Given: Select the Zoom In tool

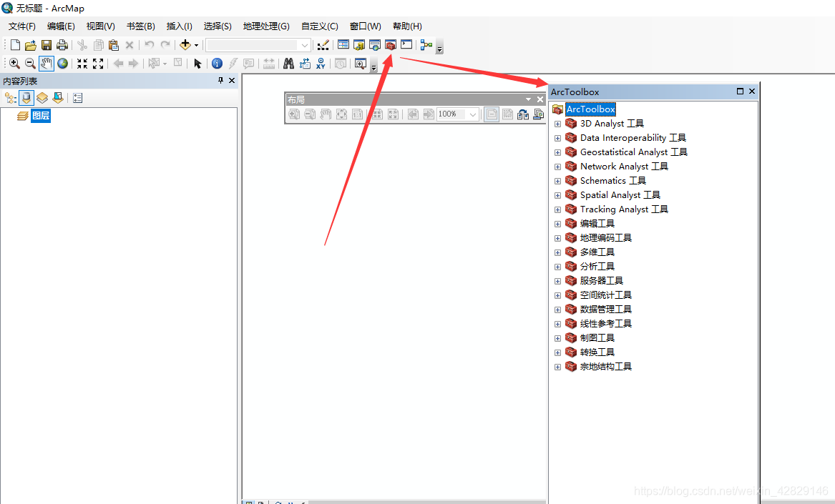Looking at the screenshot, I should (14, 64).
